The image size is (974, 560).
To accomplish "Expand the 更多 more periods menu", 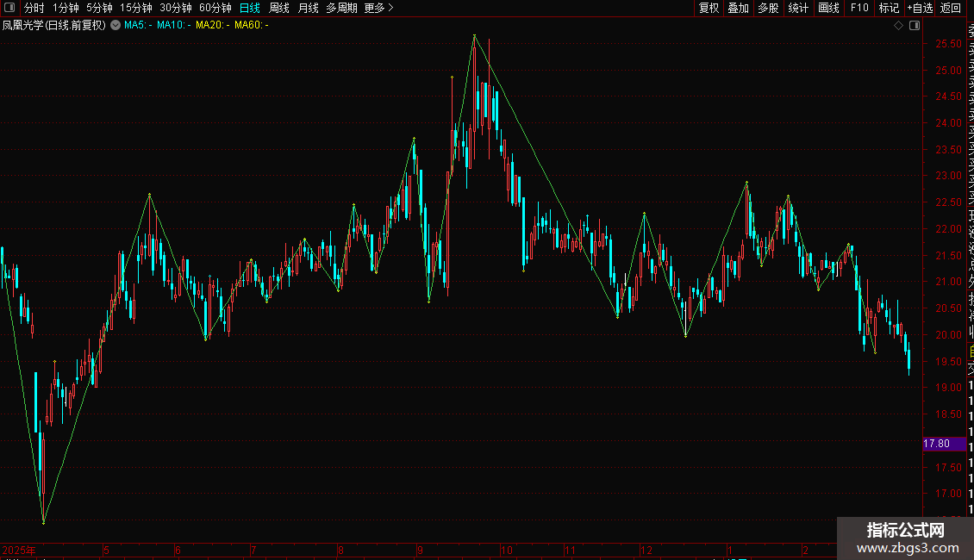I will tap(379, 8).
